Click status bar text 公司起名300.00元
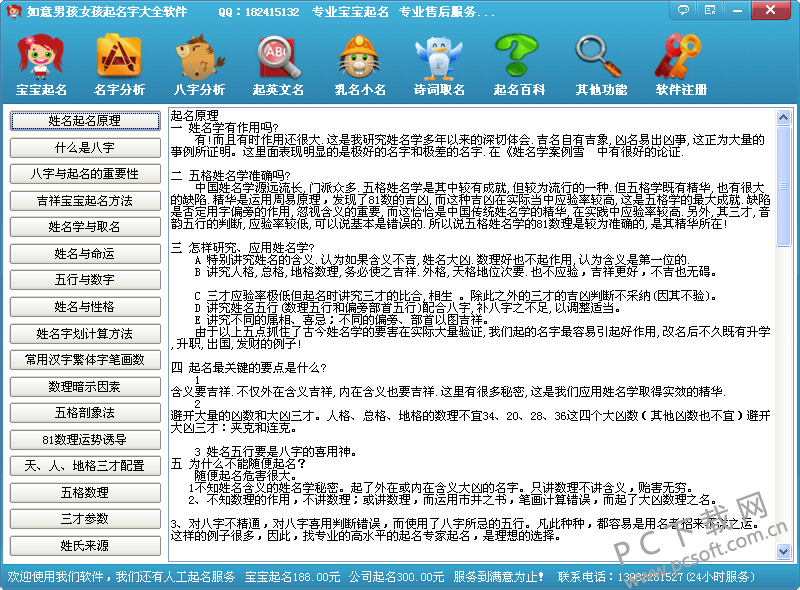 396,577
